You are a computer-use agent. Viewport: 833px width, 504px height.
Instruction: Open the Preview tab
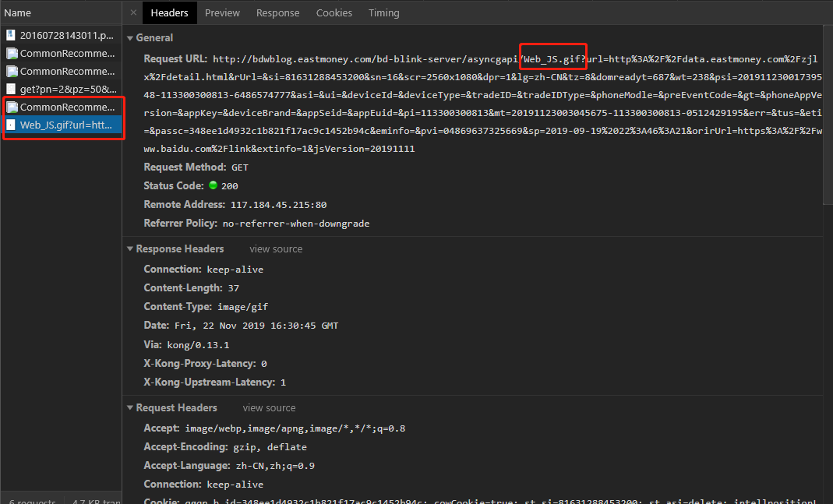(222, 12)
